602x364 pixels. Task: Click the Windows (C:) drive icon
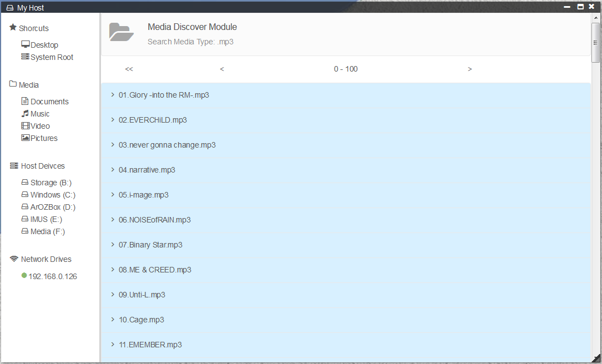(25, 195)
